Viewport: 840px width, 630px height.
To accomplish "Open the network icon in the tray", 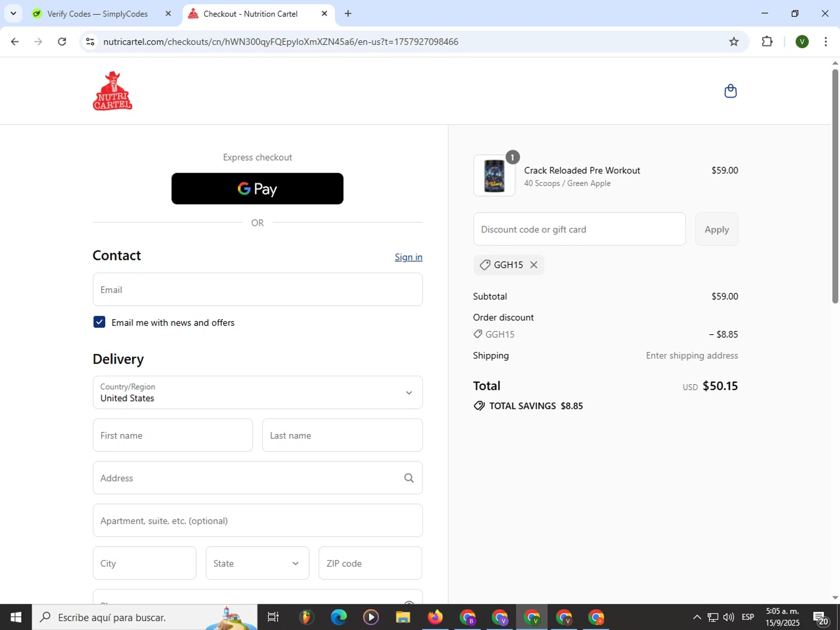I will [713, 617].
